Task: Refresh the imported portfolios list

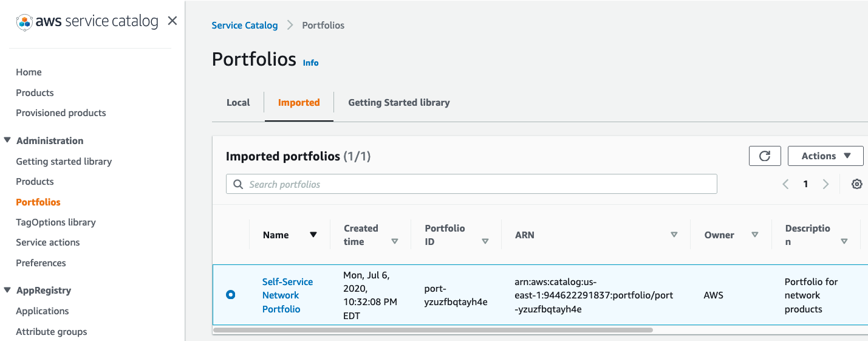Action: [765, 156]
